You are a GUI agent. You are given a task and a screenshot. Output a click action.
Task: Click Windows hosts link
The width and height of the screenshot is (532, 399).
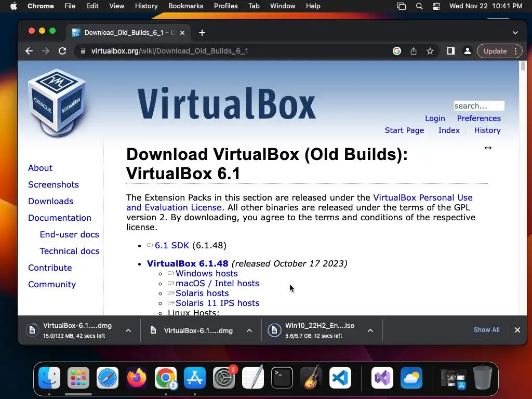207,273
